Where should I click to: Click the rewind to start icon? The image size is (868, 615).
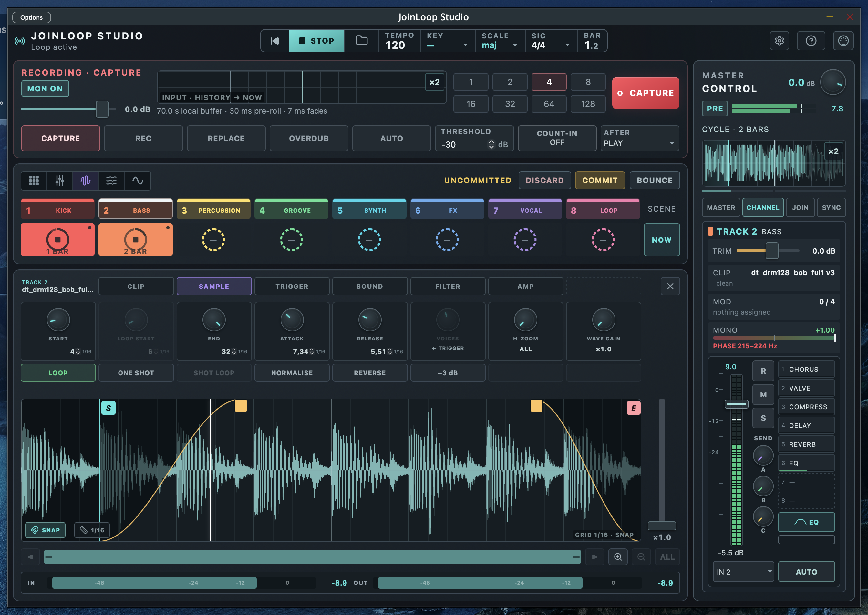(x=275, y=40)
